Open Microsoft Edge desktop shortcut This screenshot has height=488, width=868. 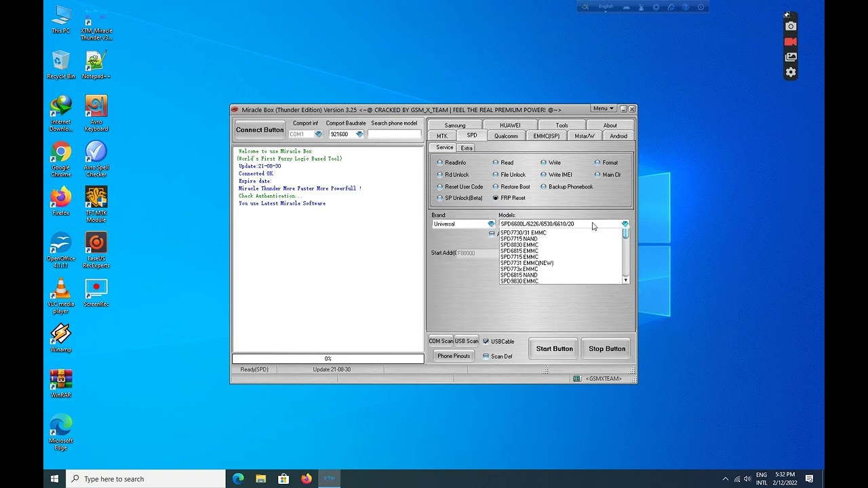[61, 432]
